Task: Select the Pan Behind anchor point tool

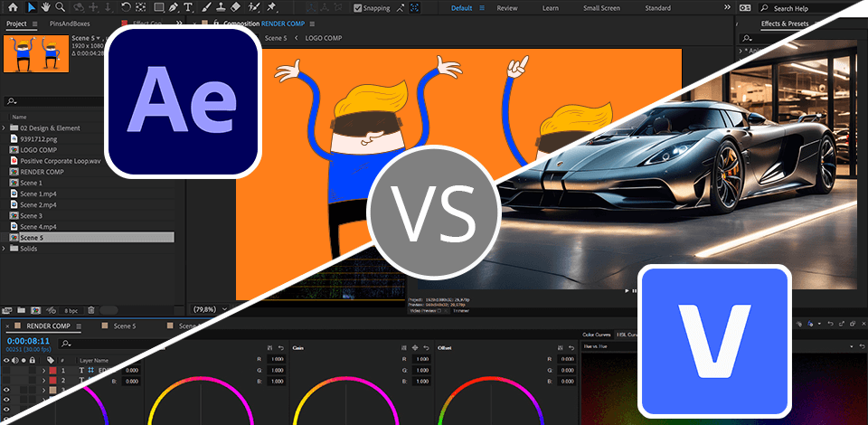Action: tap(141, 7)
